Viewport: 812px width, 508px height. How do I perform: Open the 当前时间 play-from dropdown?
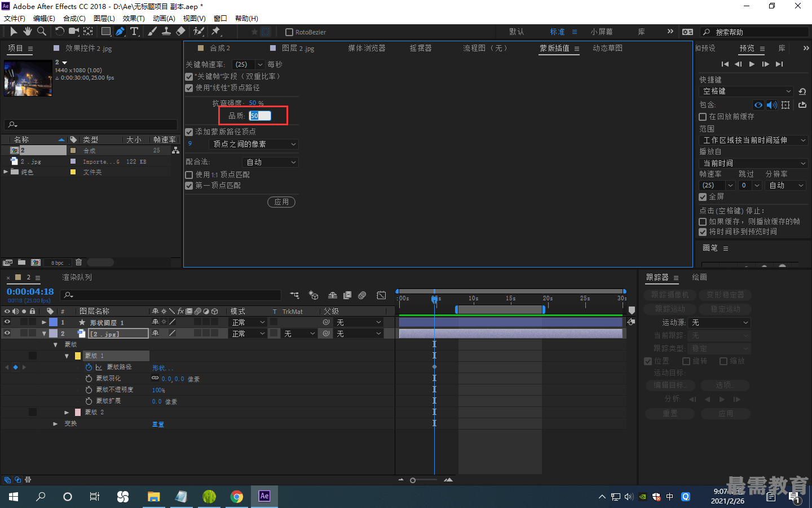pos(754,163)
